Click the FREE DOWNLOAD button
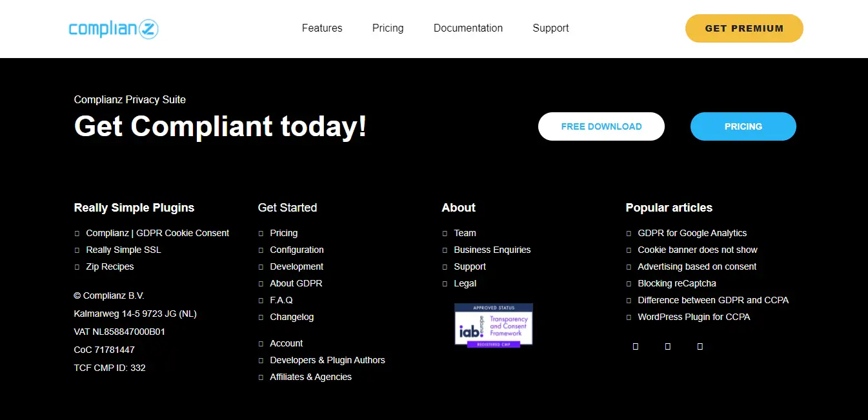868x420 pixels. point(601,126)
